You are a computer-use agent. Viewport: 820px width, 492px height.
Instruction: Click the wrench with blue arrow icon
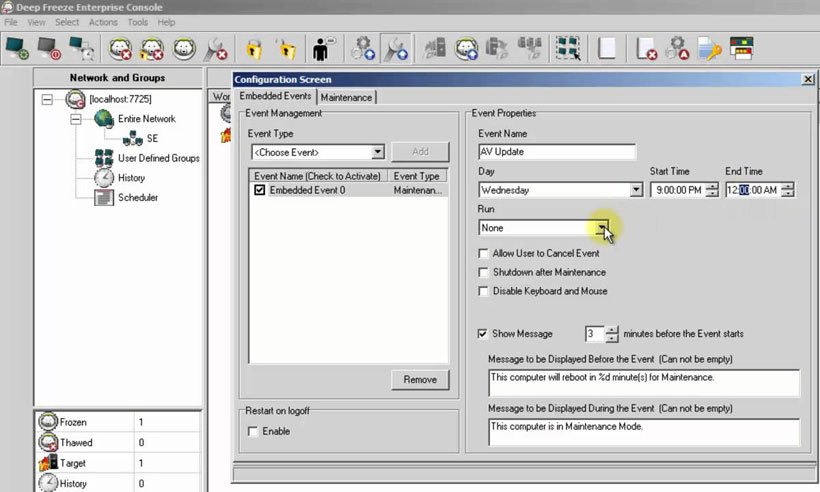pos(395,49)
